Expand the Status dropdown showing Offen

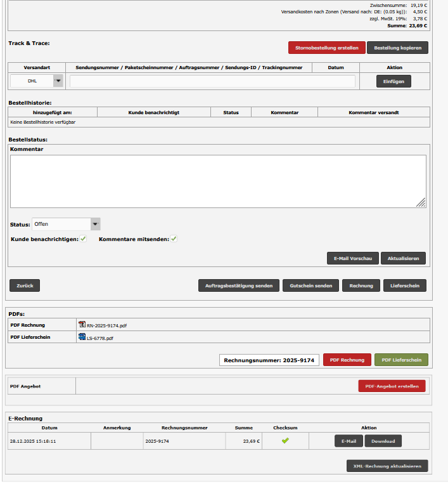point(95,224)
